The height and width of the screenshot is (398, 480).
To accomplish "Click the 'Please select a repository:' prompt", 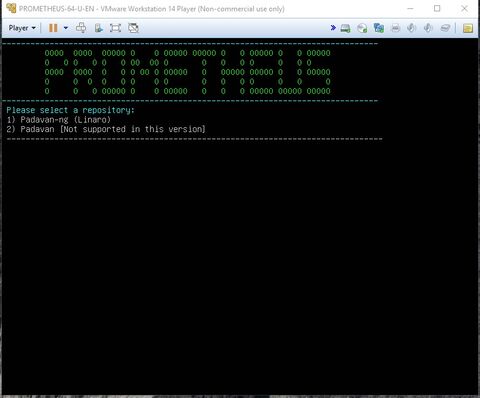I will pyautogui.click(x=70, y=110).
